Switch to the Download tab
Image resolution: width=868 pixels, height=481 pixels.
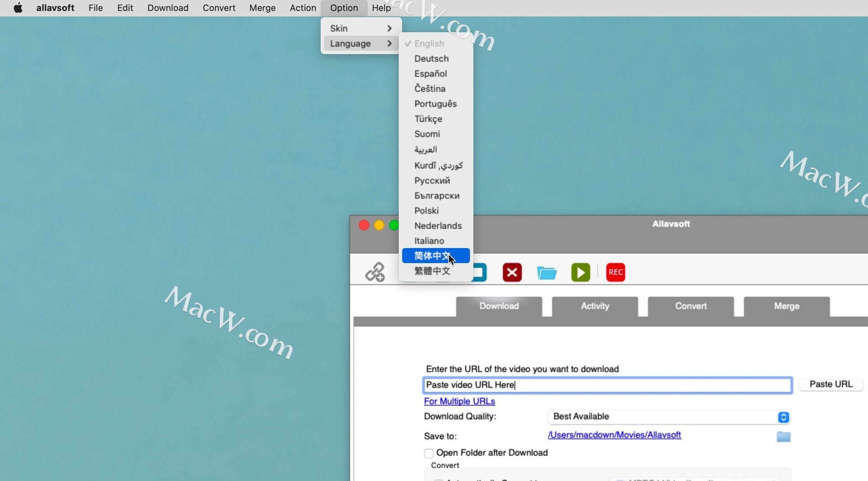pos(499,307)
